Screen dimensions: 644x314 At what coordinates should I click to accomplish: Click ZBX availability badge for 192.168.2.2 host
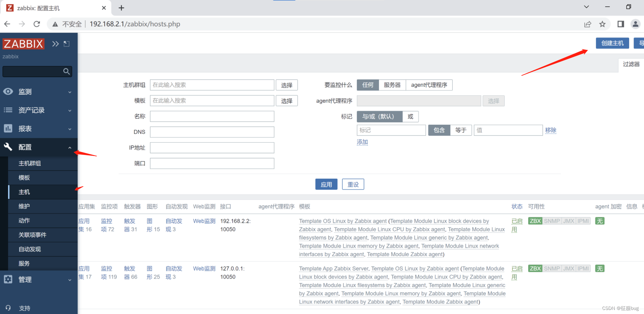(x=535, y=221)
